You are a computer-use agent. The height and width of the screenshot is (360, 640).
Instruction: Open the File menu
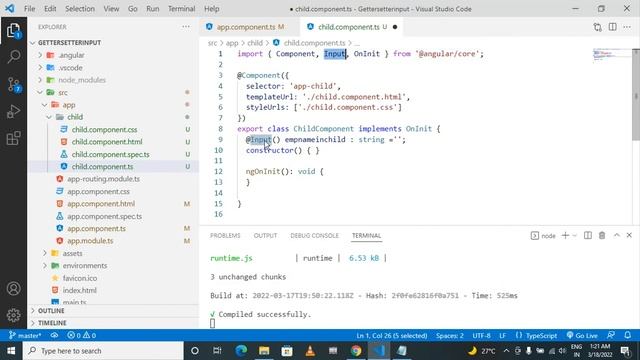[x=29, y=9]
